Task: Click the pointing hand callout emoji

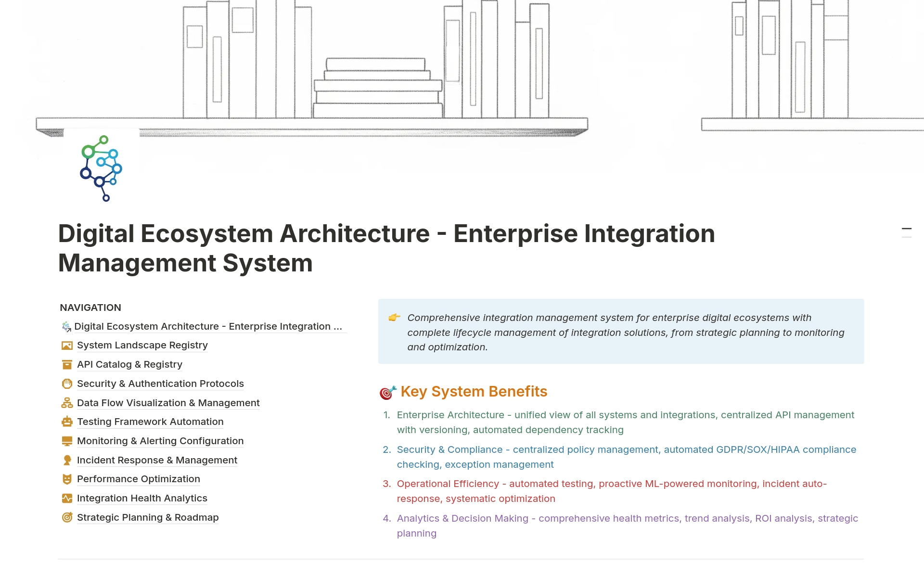Action: [x=394, y=318]
